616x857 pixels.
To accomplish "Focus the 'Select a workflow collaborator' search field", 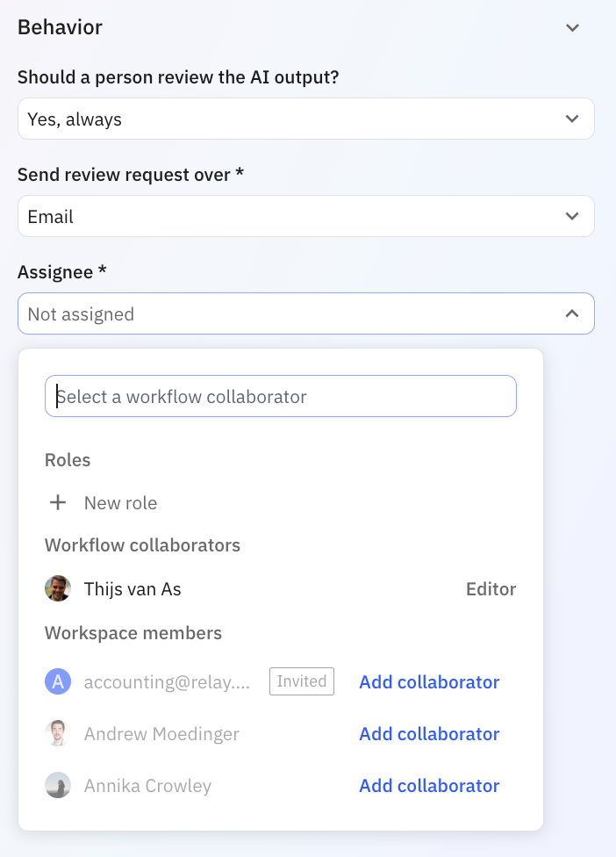I will pyautogui.click(x=281, y=397).
